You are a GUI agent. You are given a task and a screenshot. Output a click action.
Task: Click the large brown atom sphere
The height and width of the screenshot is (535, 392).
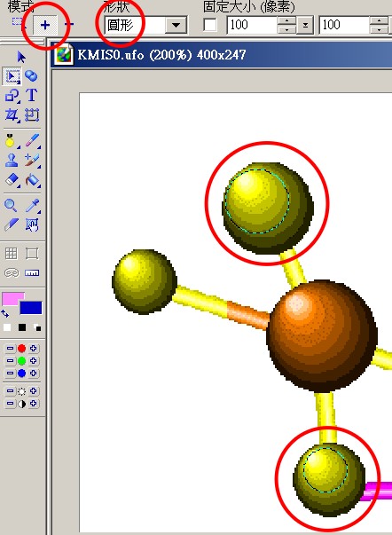pyautogui.click(x=322, y=336)
